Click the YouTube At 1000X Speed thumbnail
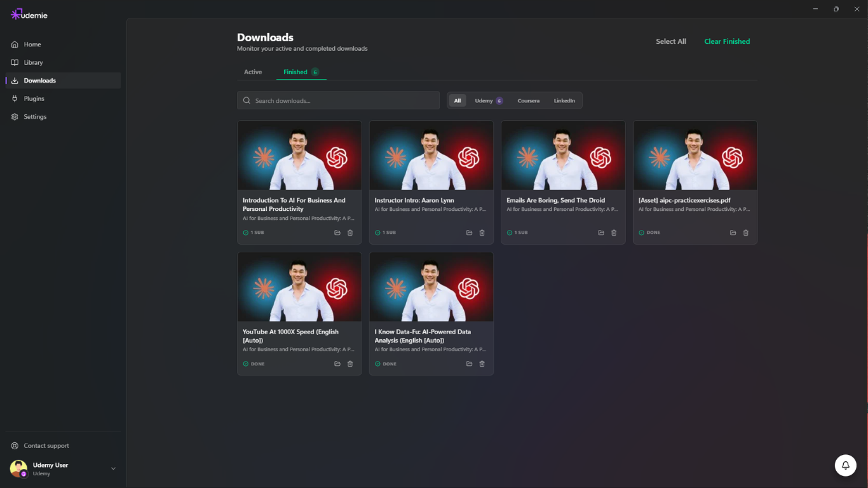Screen dimensions: 868x488 (x=299, y=287)
